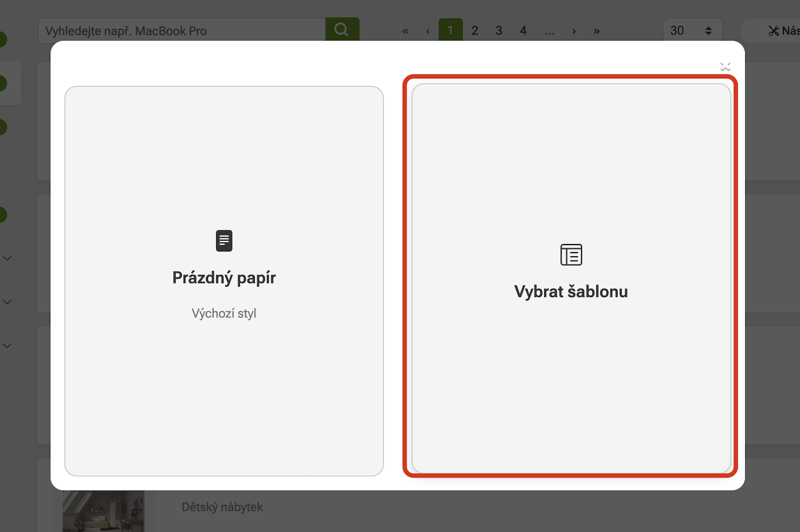
Task: Switch to page 2 in pagination
Action: (475, 30)
